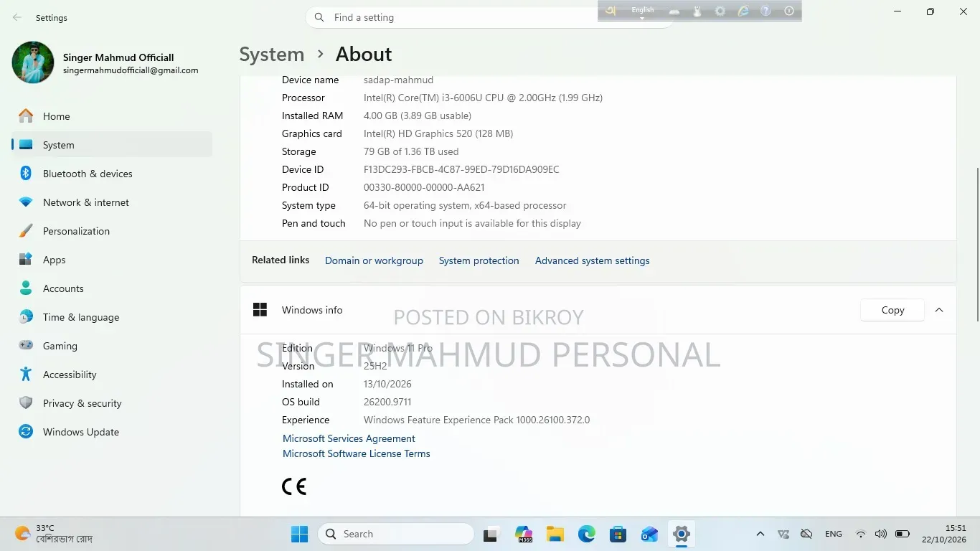Open Advanced system settings link

click(x=593, y=260)
